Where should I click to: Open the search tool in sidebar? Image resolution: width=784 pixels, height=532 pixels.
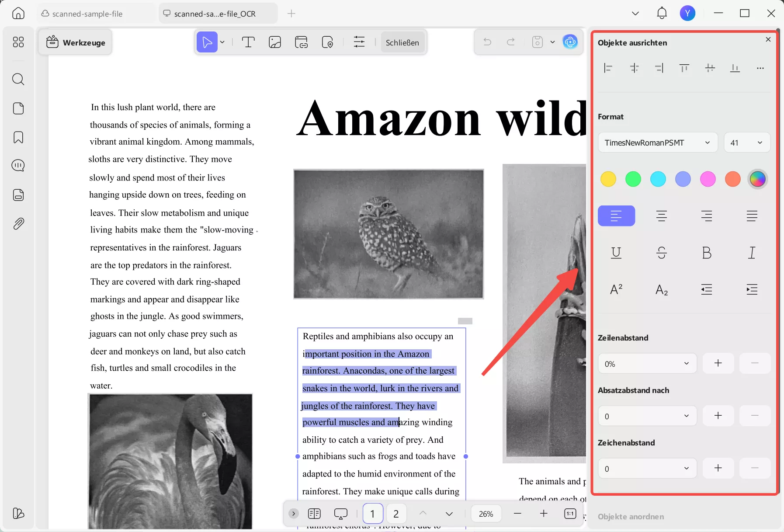pos(18,79)
